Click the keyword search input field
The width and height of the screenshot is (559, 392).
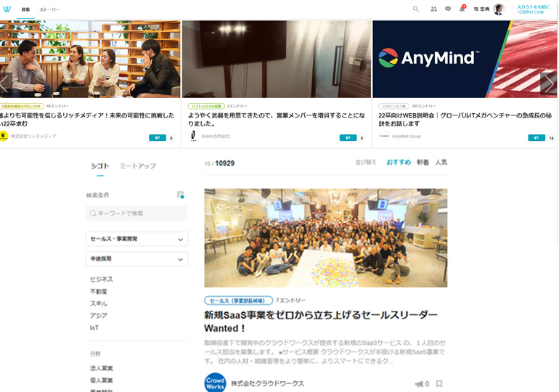point(136,213)
